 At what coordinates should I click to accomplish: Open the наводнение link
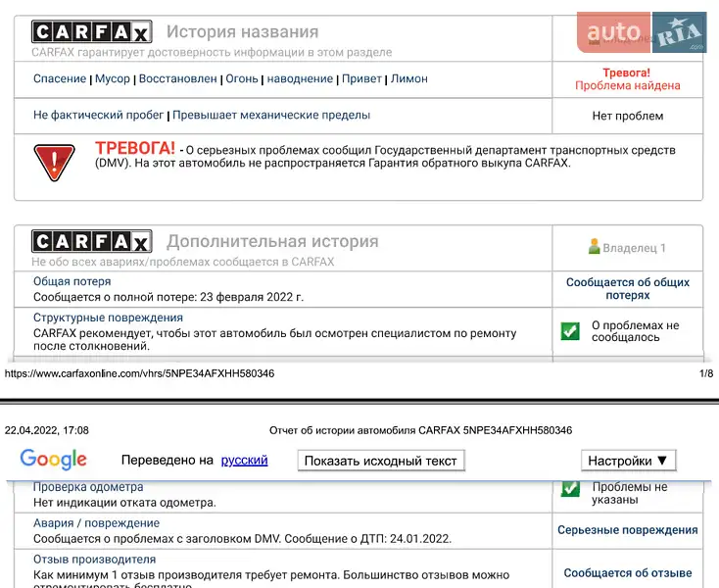[x=300, y=78]
